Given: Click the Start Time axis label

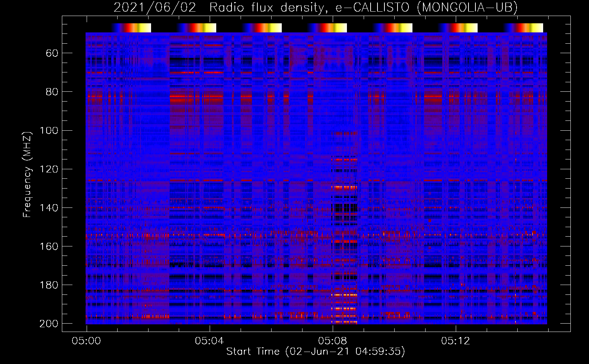Looking at the screenshot, I should [316, 351].
